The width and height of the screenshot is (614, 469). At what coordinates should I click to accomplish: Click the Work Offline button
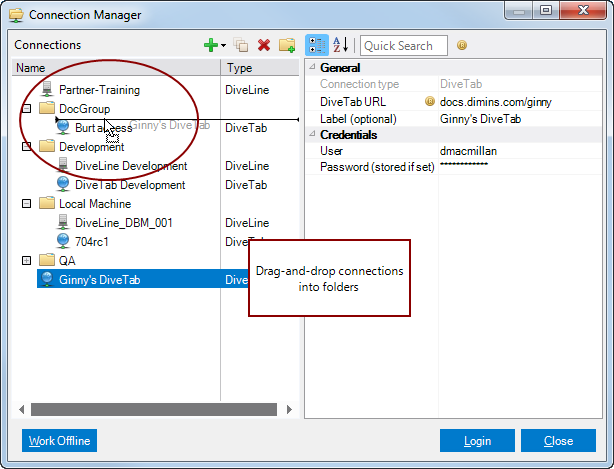60,441
